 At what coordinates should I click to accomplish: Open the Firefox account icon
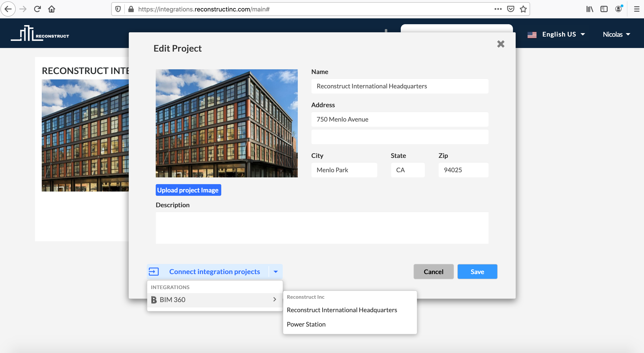[x=618, y=9]
